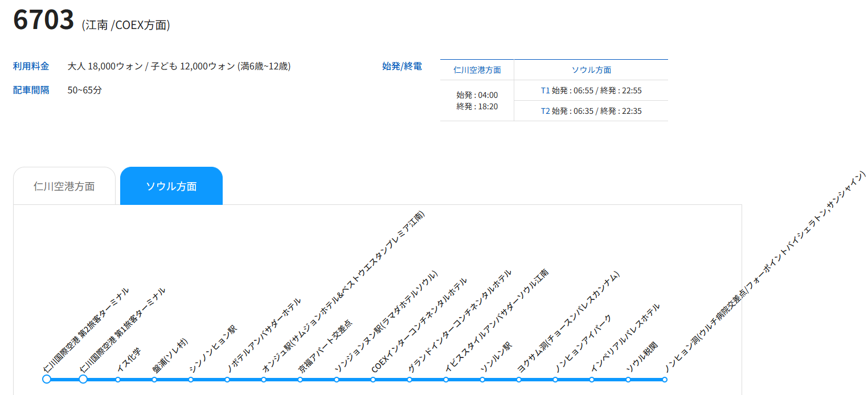Select the ノンヒョンアイパーク stop dot
868x395 pixels.
(x=555, y=380)
